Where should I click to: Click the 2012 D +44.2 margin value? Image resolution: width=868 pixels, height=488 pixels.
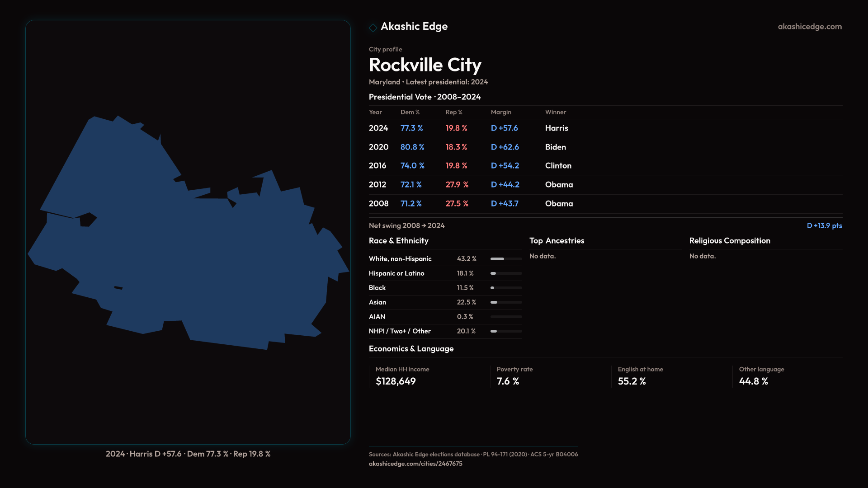(x=505, y=185)
